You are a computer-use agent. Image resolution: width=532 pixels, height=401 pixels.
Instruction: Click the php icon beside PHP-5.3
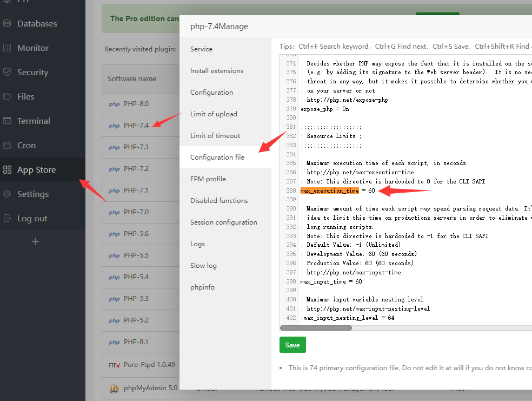[x=114, y=299]
